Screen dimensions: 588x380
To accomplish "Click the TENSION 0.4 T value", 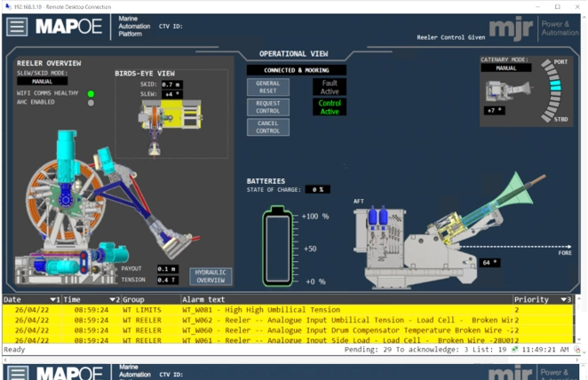I will click(x=168, y=280).
